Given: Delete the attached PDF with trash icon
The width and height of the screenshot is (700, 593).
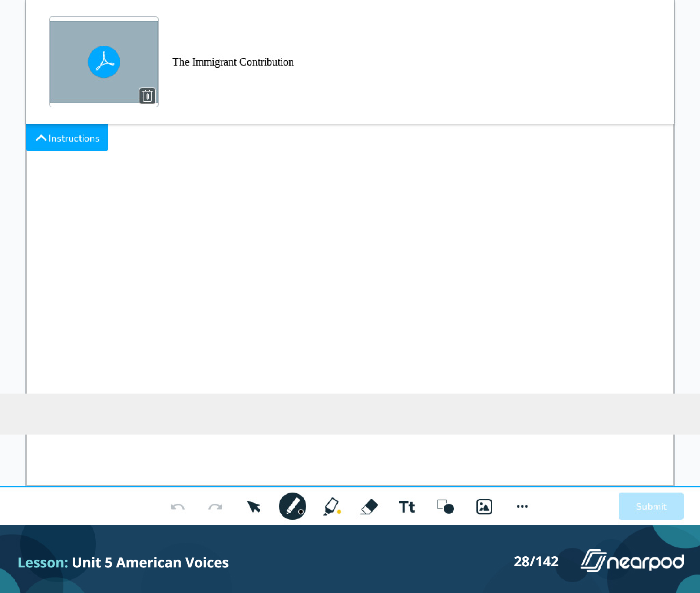Looking at the screenshot, I should 147,96.
